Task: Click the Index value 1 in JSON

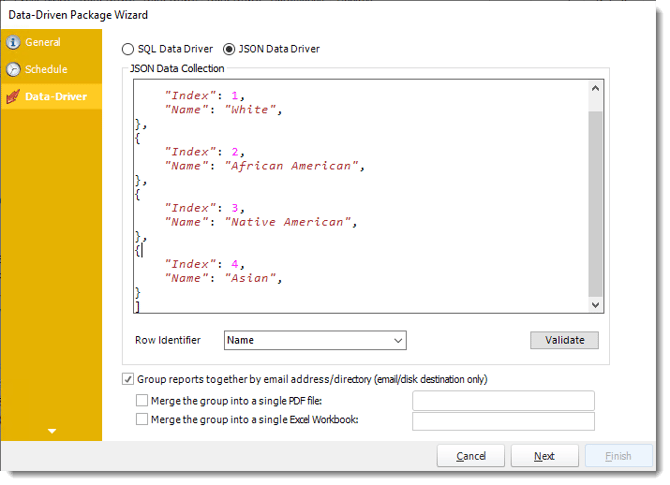Action: point(235,96)
